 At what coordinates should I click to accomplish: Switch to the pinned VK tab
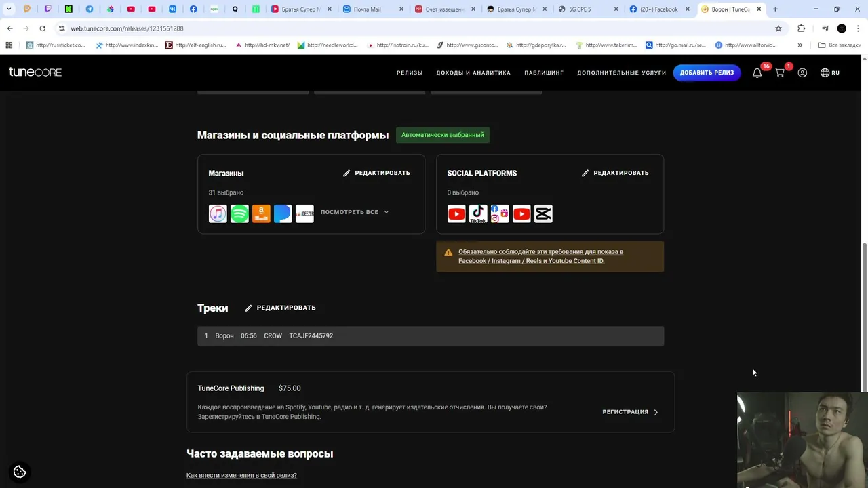click(173, 9)
